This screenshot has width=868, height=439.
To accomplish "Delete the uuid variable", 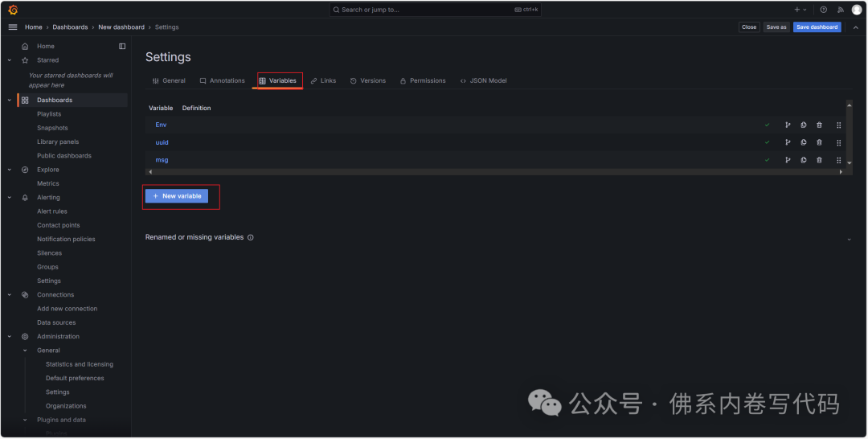I will pos(819,142).
